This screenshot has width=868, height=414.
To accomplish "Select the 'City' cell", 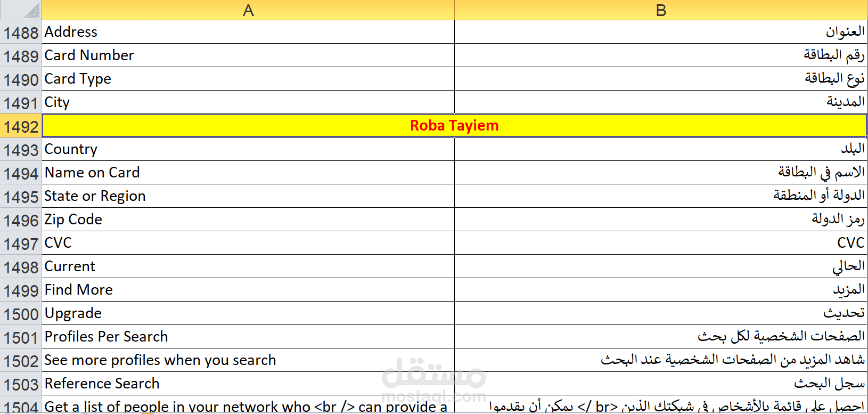I will [x=248, y=103].
